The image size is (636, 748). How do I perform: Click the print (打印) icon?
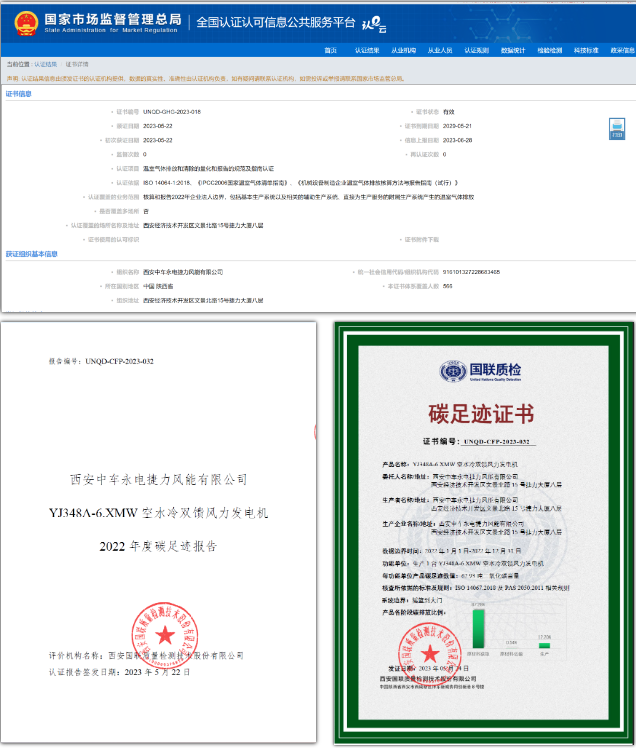point(617,129)
